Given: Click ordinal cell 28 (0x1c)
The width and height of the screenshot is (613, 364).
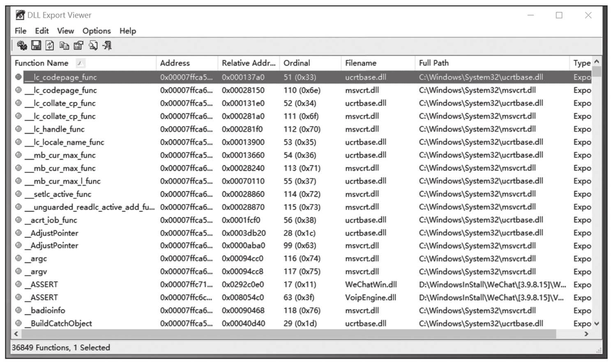Looking at the screenshot, I should click(300, 233).
